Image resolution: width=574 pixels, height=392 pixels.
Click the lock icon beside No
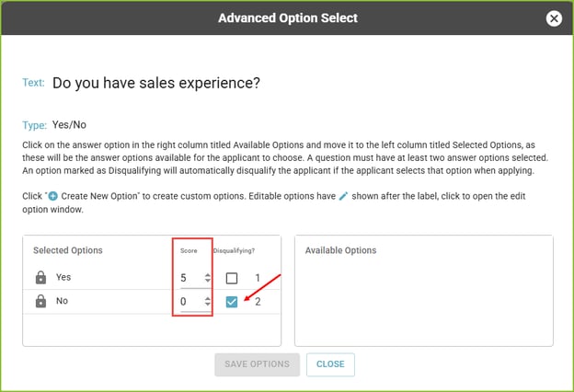point(40,302)
